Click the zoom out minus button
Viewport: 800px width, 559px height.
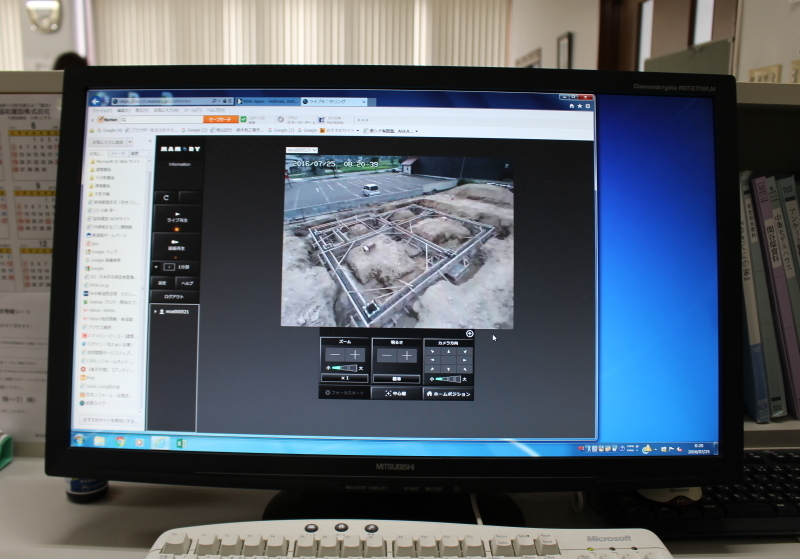[334, 355]
